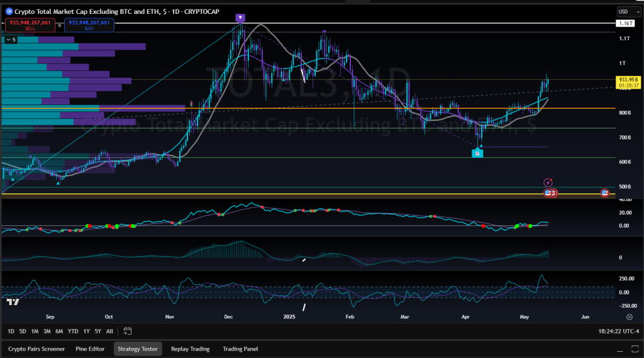This screenshot has height=358, width=644.
Task: Click the 600B price axis label
Action: coord(625,162)
